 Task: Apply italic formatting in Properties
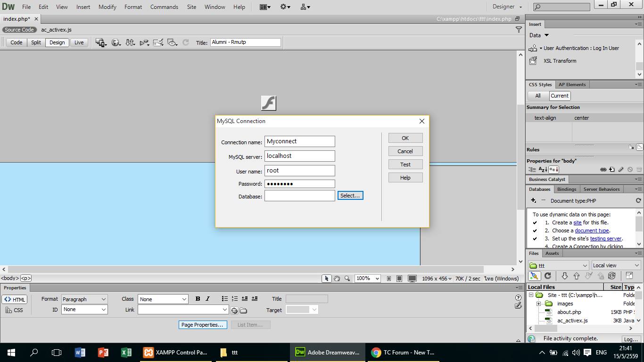[x=207, y=299]
